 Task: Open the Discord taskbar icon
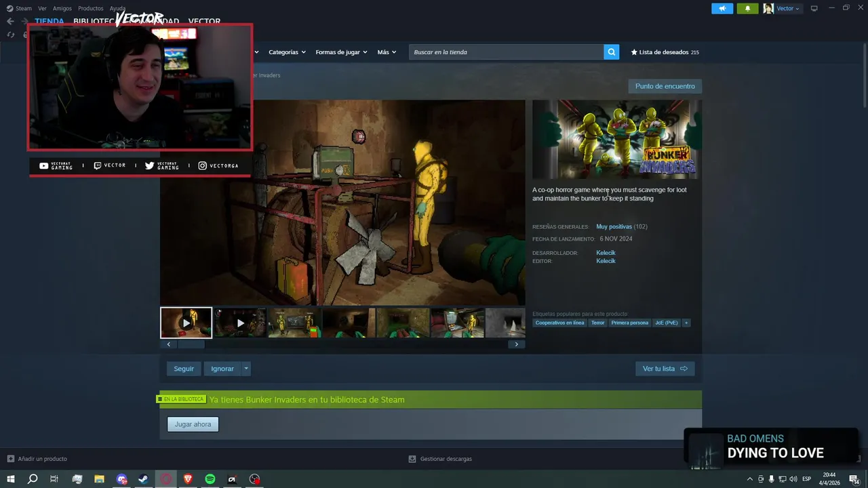pos(121,479)
